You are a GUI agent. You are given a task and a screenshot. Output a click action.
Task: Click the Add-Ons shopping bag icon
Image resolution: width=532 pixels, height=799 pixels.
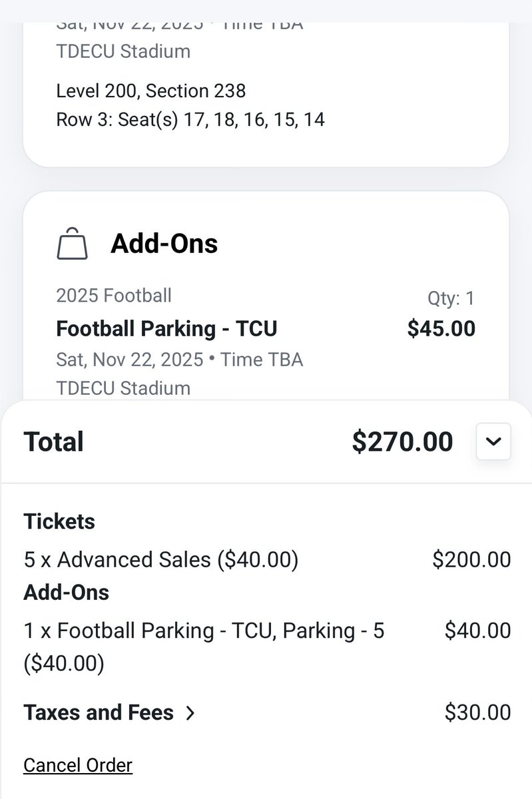point(73,244)
